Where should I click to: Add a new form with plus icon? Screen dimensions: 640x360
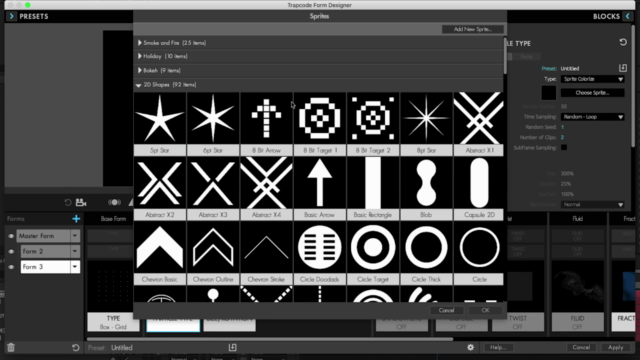pyautogui.click(x=76, y=219)
